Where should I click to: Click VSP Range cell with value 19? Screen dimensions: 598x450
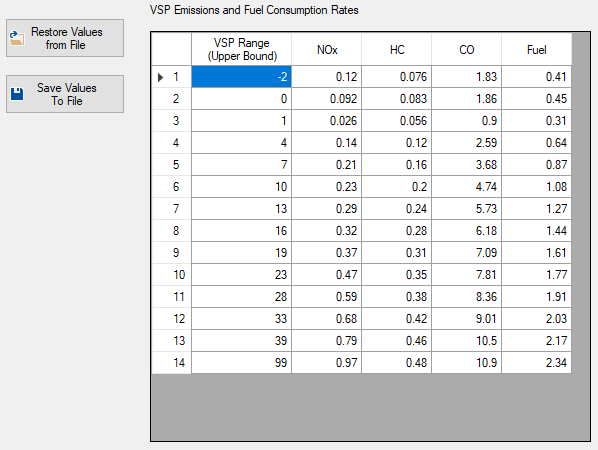pos(241,253)
